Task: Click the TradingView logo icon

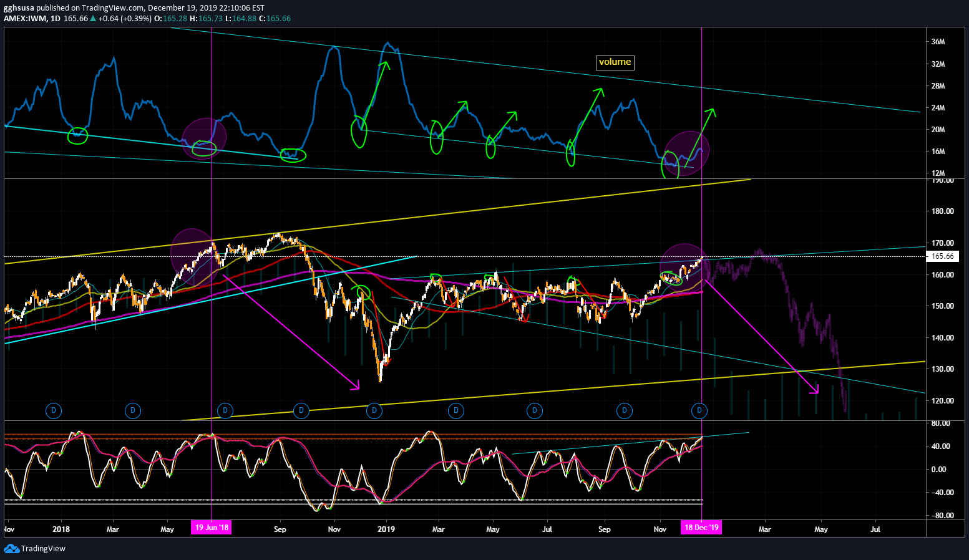Action: (11, 548)
